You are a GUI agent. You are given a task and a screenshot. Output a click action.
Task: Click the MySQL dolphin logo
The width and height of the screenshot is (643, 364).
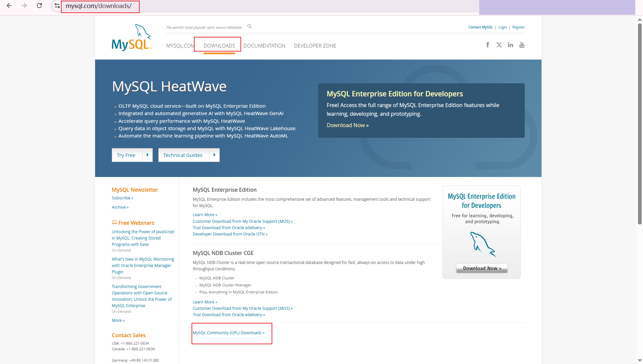(x=132, y=37)
